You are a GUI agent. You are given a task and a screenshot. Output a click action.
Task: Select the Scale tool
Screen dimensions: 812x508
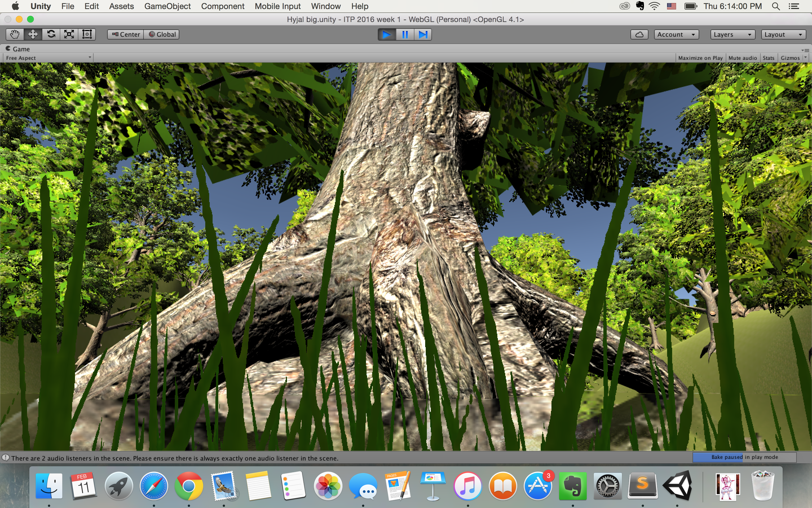(x=69, y=34)
